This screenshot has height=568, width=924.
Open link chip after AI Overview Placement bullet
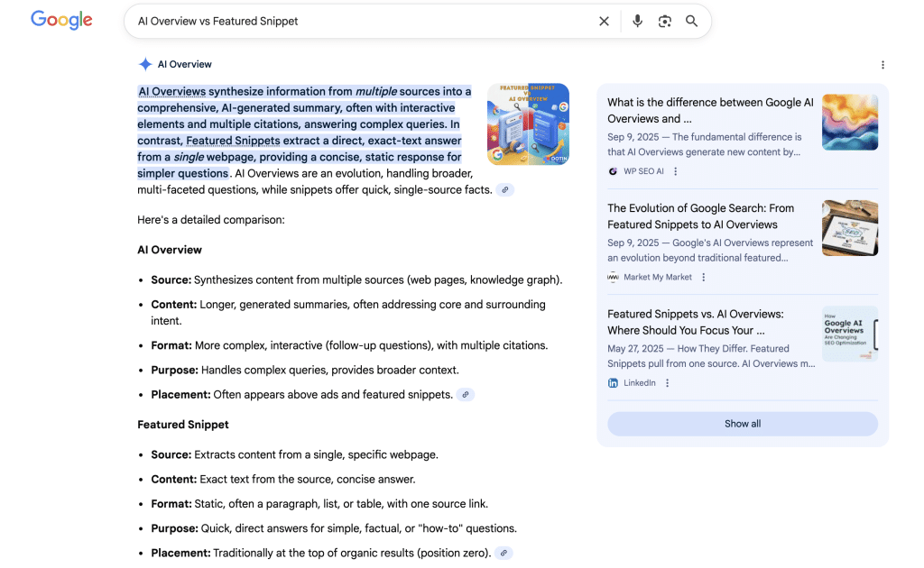466,395
